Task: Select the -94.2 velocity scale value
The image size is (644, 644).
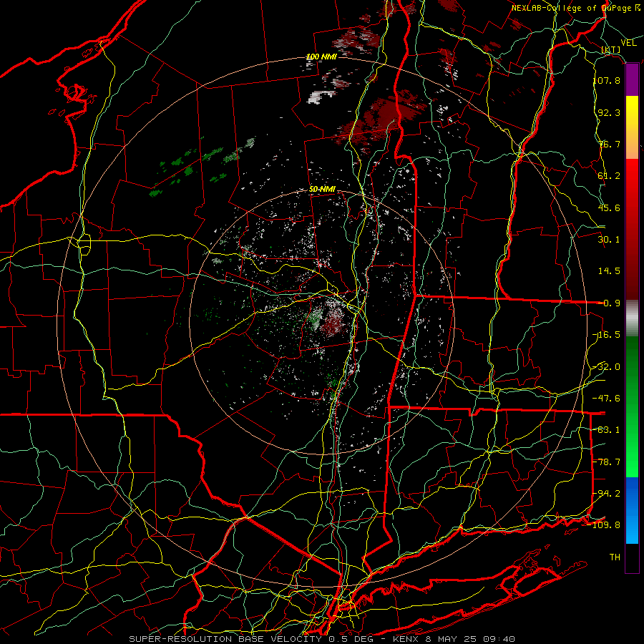Action: point(607,494)
